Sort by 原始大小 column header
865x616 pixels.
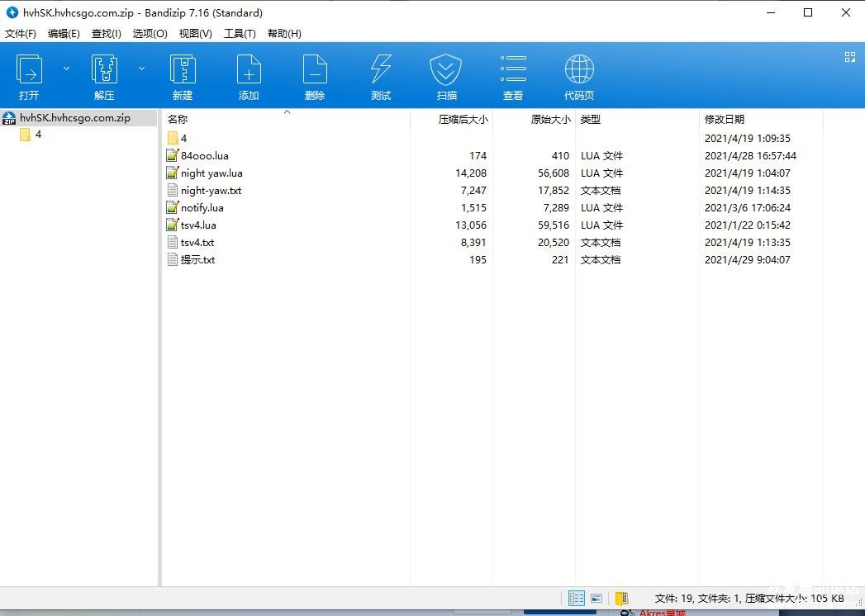550,119
